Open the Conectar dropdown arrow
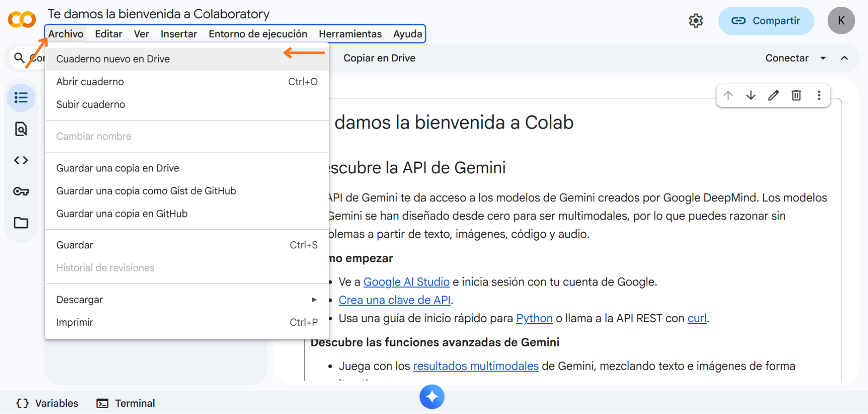 coord(824,58)
